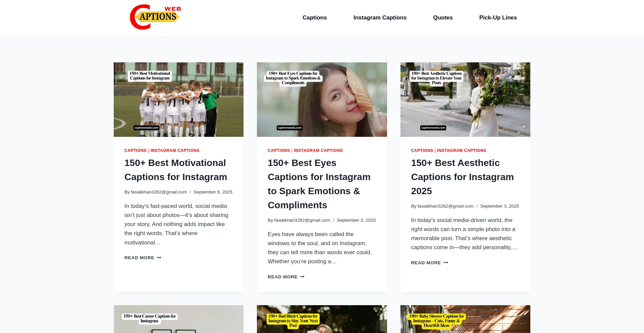Click Instagram Captions tag on Eyes post

pos(318,151)
